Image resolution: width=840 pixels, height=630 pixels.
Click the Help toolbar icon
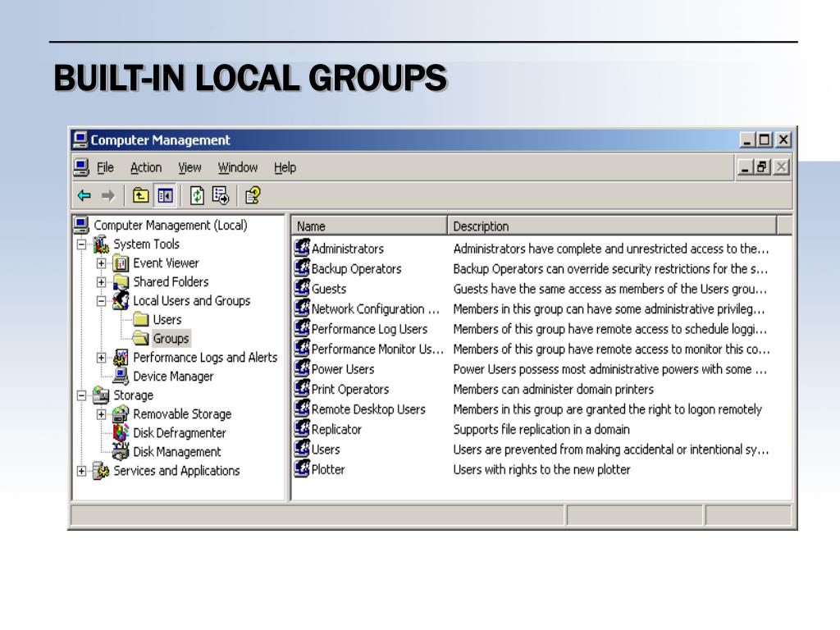[x=253, y=196]
